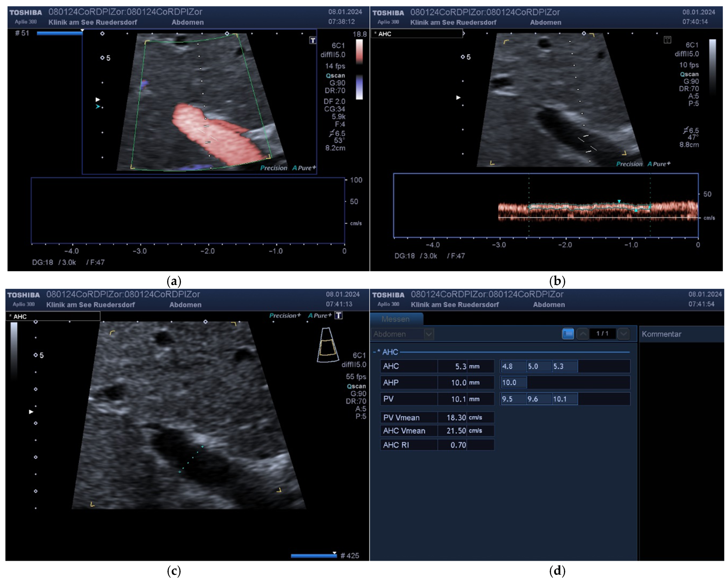Click the page down arrow beside 1/1
Viewport: 728px width, 581px height.
(623, 334)
